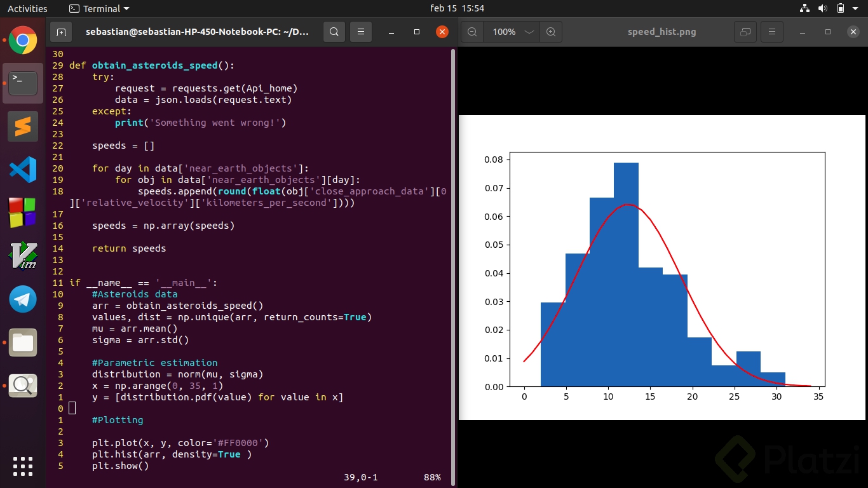Screen dimensions: 868x488
Task: Click the plt.plot(x, y, color='#FF0000') line
Action: 180,443
